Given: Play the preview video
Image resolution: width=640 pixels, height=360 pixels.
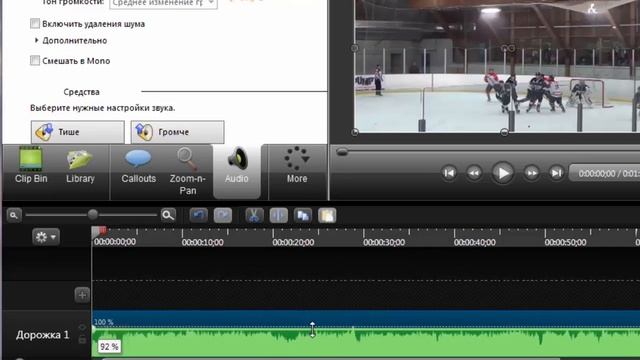Looking at the screenshot, I should (502, 173).
